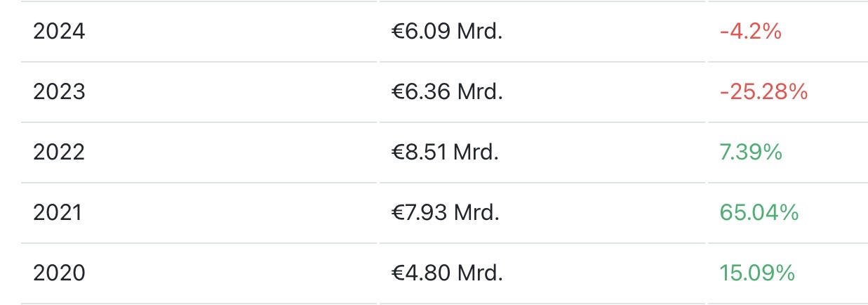Click the 2023 year cell
Screen dimensions: 868x305
[59, 92]
